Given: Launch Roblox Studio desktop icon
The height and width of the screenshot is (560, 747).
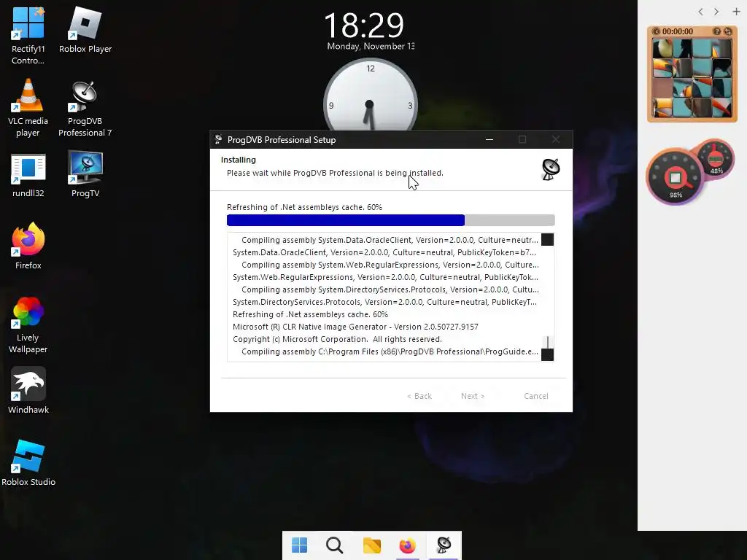Looking at the screenshot, I should click(28, 463).
